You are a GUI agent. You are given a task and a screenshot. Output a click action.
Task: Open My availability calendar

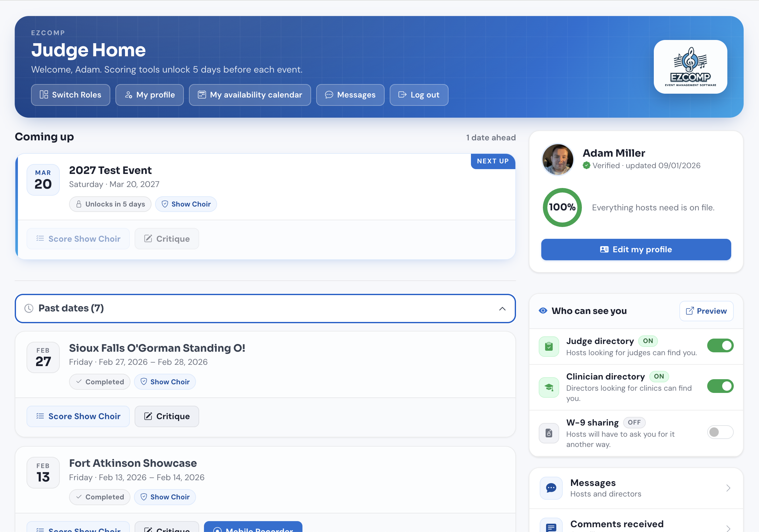click(250, 95)
